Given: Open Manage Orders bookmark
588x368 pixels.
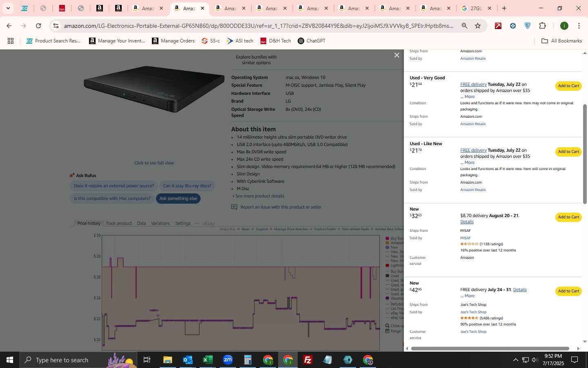Looking at the screenshot, I should pyautogui.click(x=173, y=41).
